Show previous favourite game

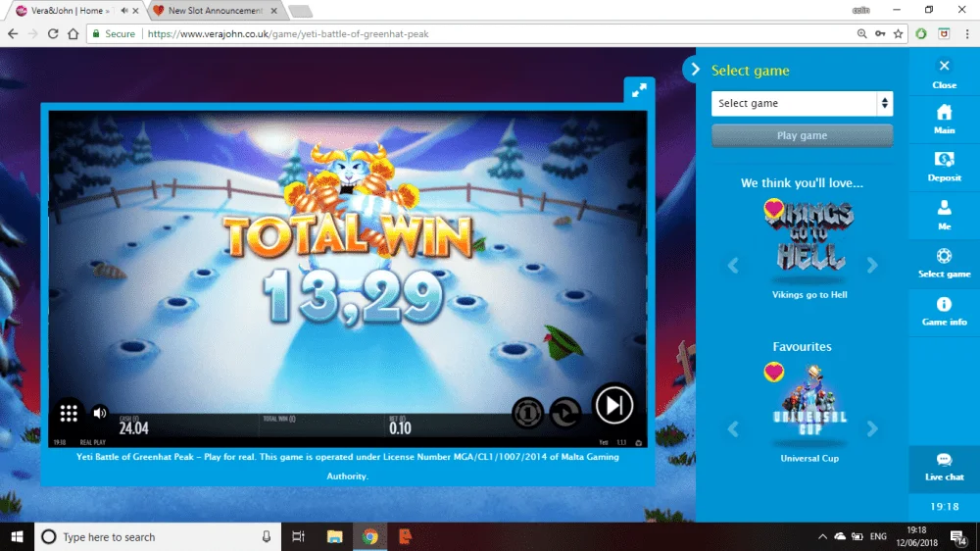733,429
